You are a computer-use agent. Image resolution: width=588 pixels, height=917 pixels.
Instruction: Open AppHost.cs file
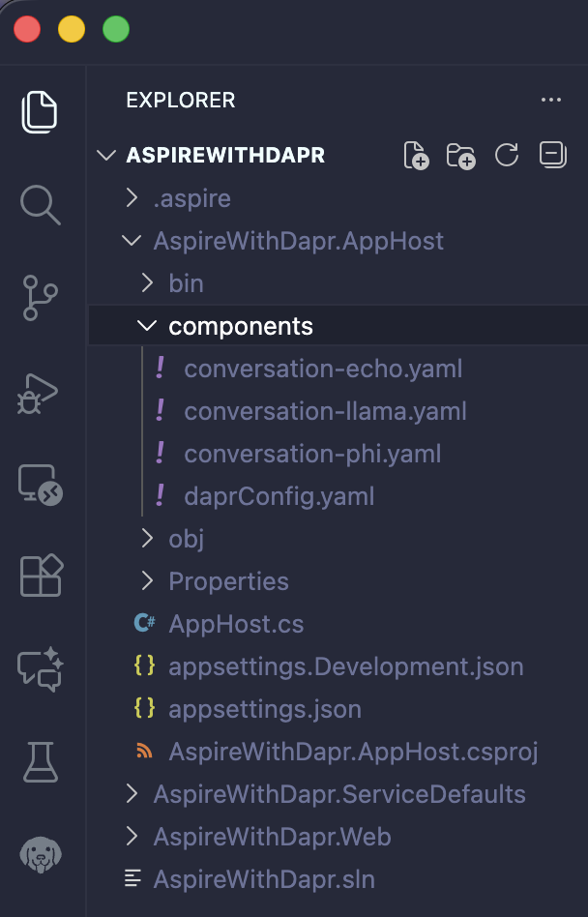[x=236, y=624]
